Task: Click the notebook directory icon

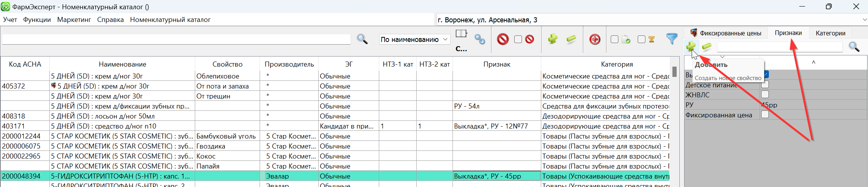Action: [461, 34]
